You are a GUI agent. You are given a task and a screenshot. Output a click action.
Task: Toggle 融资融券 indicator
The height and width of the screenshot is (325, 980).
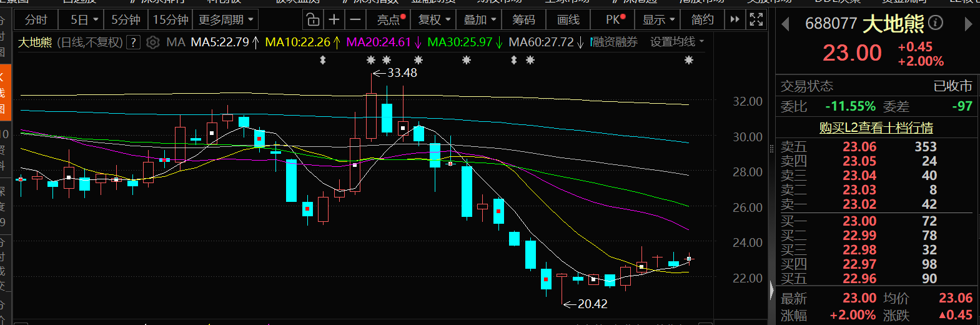tap(615, 42)
